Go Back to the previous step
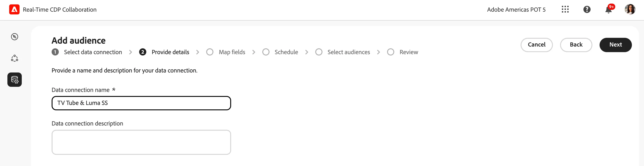Image resolution: width=644 pixels, height=166 pixels. [x=576, y=45]
